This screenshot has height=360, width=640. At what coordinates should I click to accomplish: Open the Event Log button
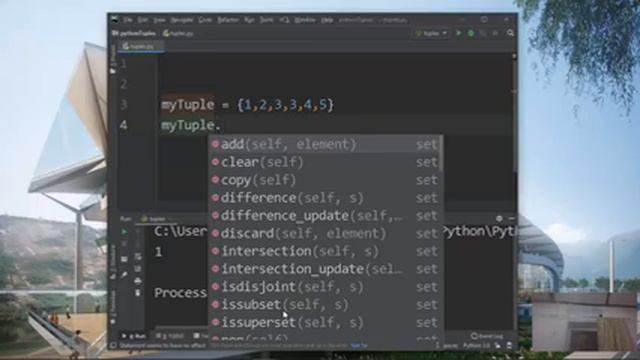487,336
